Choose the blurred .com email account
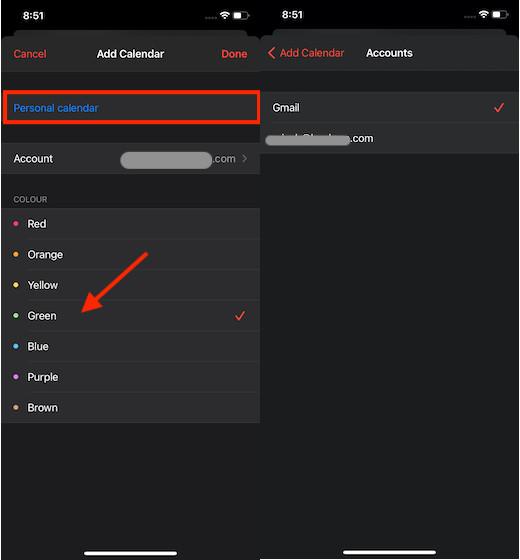520x560 pixels. 390,139
